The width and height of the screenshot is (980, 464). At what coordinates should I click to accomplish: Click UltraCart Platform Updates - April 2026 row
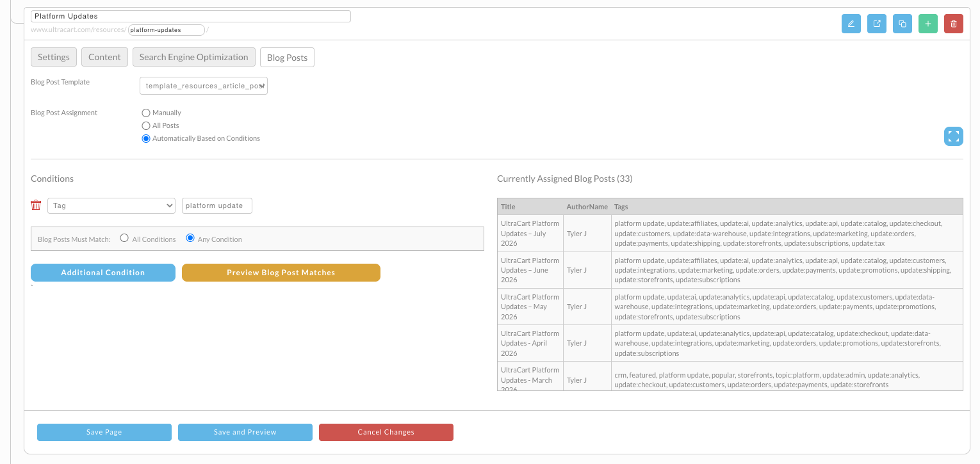tap(730, 343)
